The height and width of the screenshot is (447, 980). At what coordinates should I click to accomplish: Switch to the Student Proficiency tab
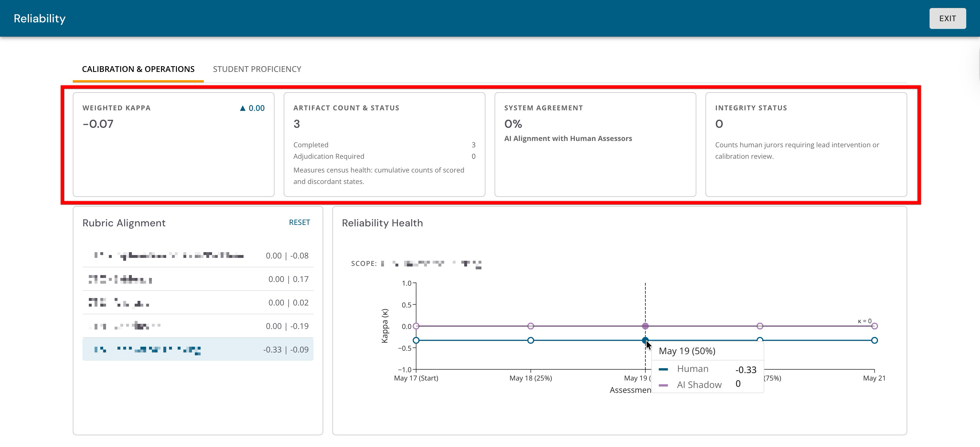pos(257,69)
